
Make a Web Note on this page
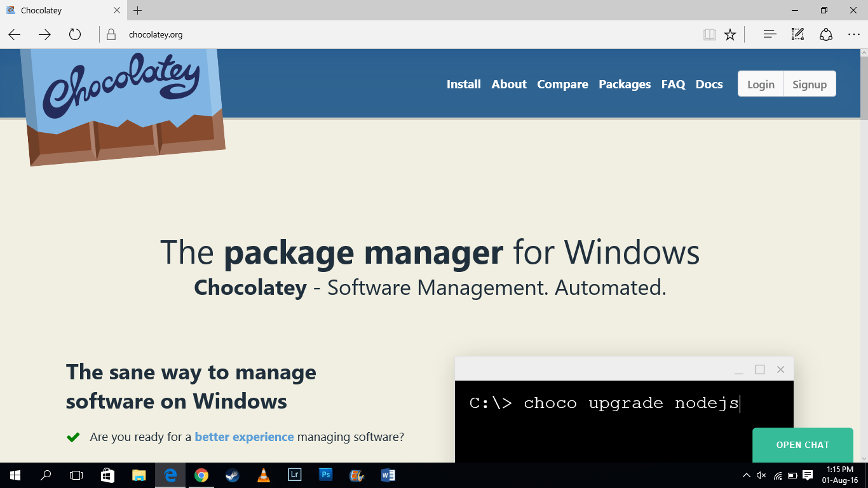797,34
